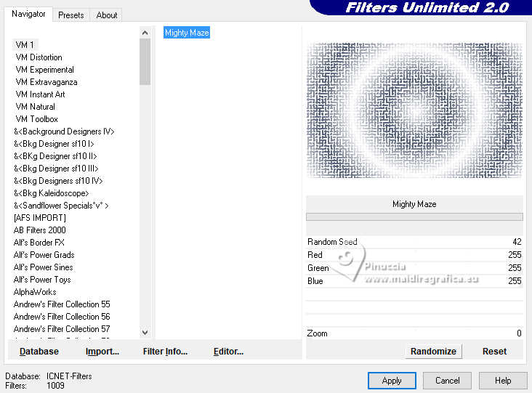Open Help
This screenshot has width=532, height=393.
click(x=503, y=381)
